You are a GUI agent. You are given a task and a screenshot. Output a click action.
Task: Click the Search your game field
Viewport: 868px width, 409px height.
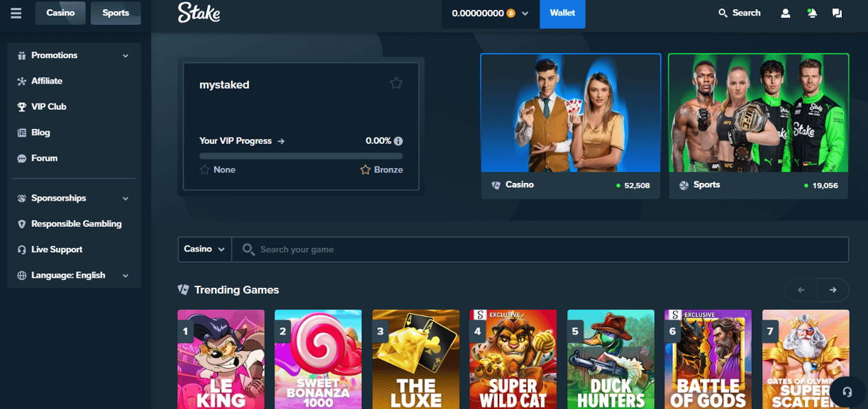pyautogui.click(x=540, y=250)
